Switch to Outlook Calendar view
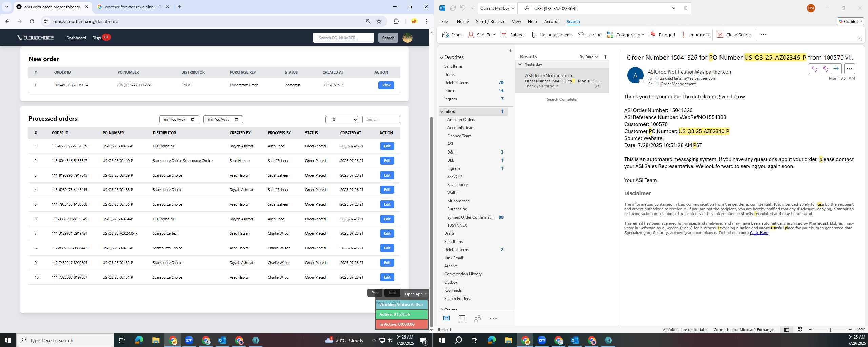Image resolution: width=868 pixels, height=347 pixels. point(462,318)
